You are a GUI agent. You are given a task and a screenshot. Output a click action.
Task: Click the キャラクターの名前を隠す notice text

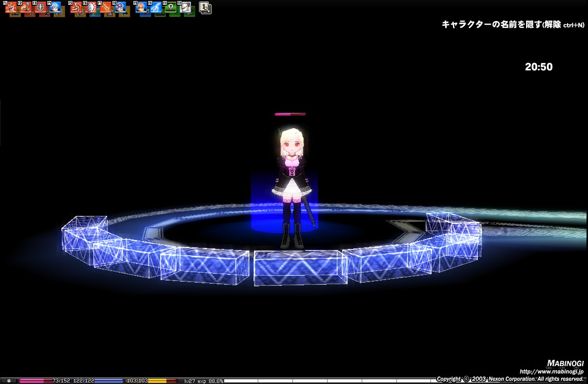point(512,24)
